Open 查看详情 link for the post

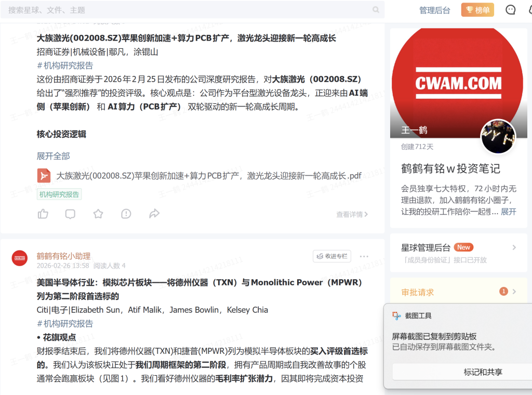click(x=352, y=214)
